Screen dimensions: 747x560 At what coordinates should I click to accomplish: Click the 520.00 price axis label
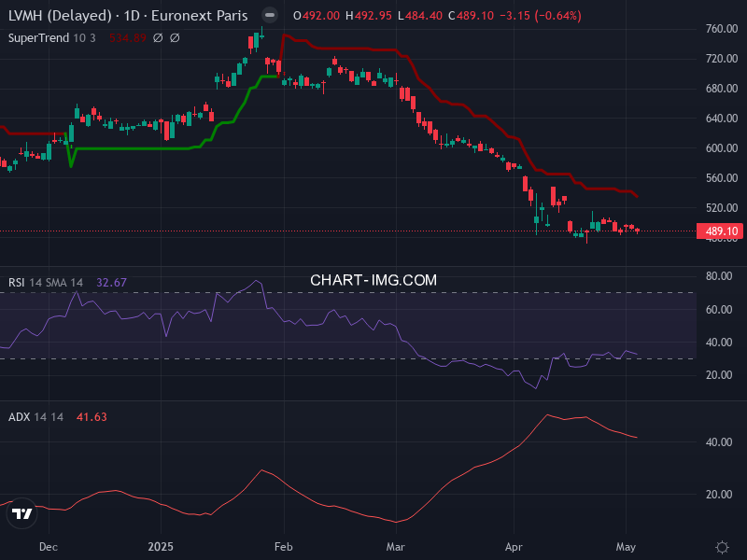click(722, 207)
